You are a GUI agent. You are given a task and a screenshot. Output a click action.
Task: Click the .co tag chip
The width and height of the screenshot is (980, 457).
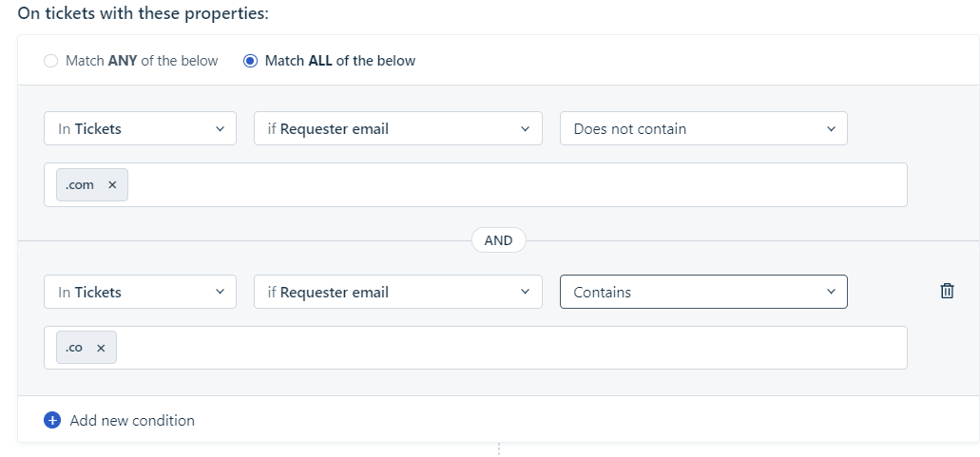point(74,349)
